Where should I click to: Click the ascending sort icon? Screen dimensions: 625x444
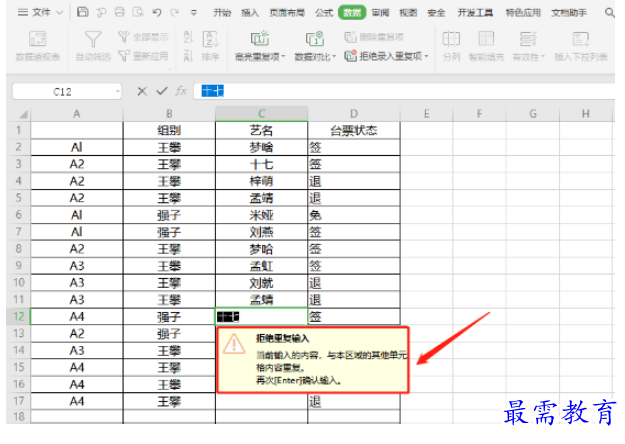tap(188, 37)
